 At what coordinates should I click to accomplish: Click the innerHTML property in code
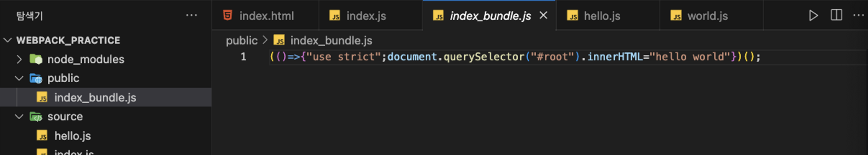[615, 56]
